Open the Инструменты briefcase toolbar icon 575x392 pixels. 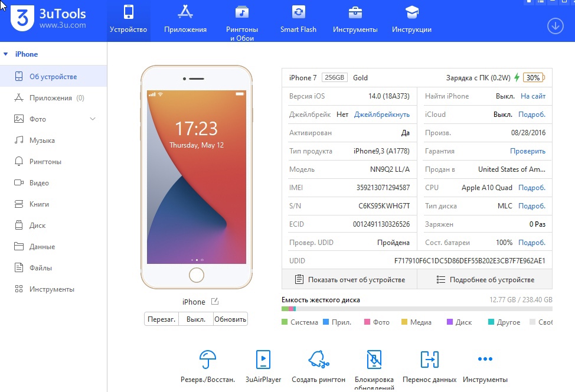click(x=355, y=12)
